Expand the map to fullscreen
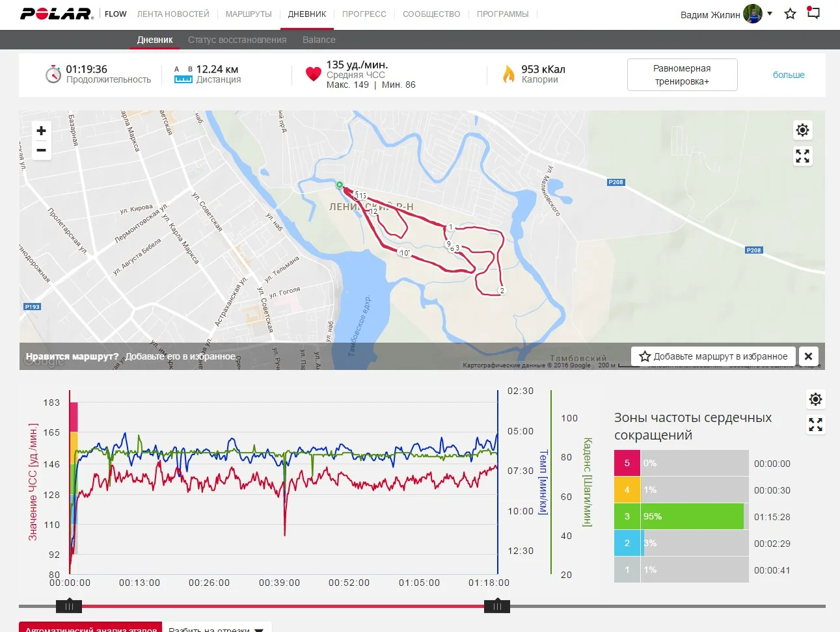 point(802,156)
